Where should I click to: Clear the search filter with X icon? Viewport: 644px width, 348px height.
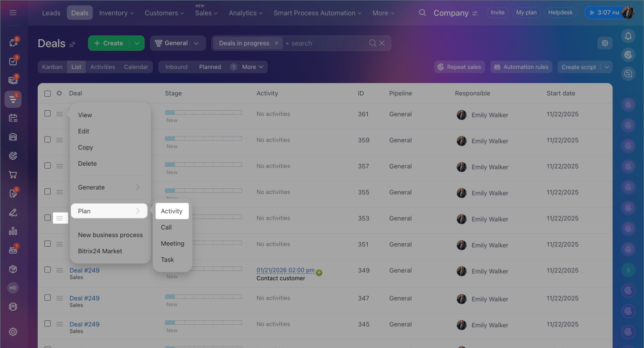[382, 43]
